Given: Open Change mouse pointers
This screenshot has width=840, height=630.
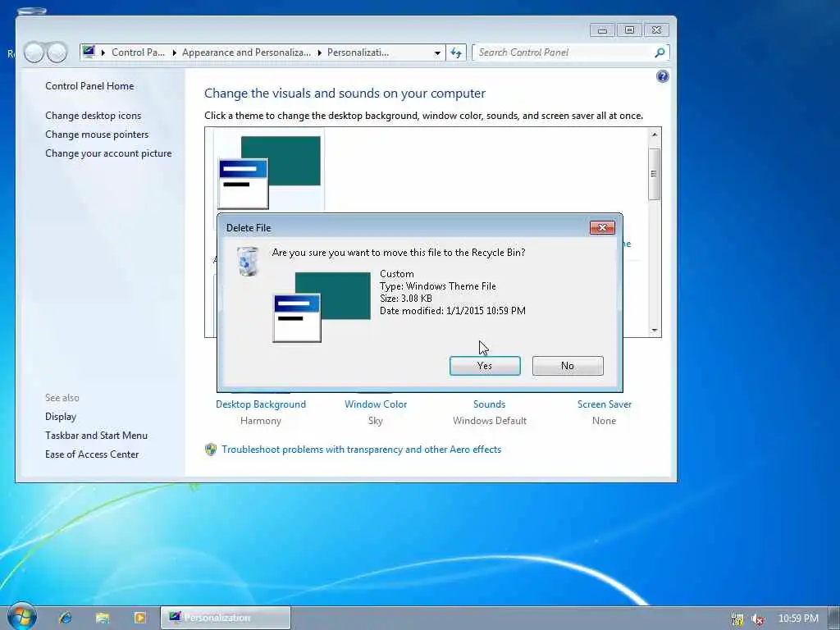Looking at the screenshot, I should [97, 135].
